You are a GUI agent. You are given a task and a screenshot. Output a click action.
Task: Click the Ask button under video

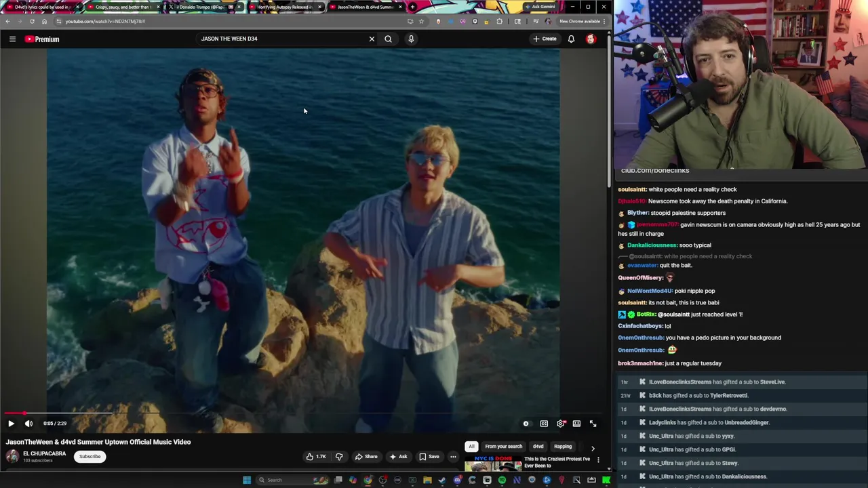(398, 456)
